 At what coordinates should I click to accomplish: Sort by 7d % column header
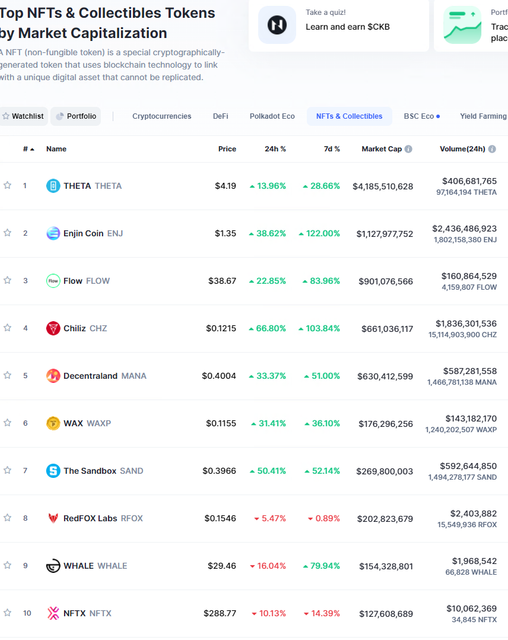pos(332,149)
